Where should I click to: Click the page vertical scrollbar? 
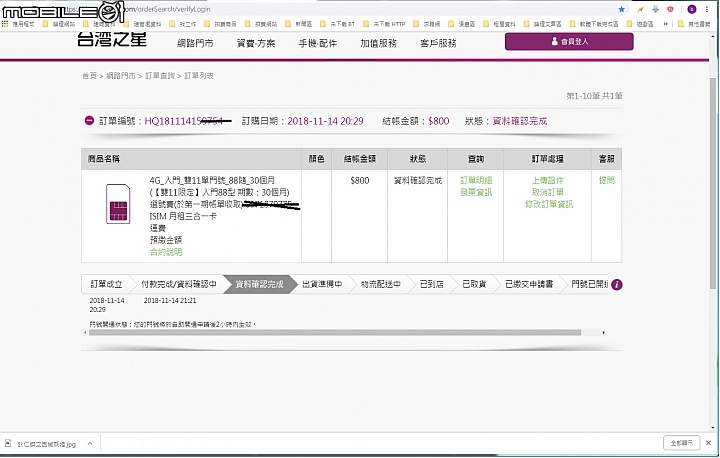(713, 183)
